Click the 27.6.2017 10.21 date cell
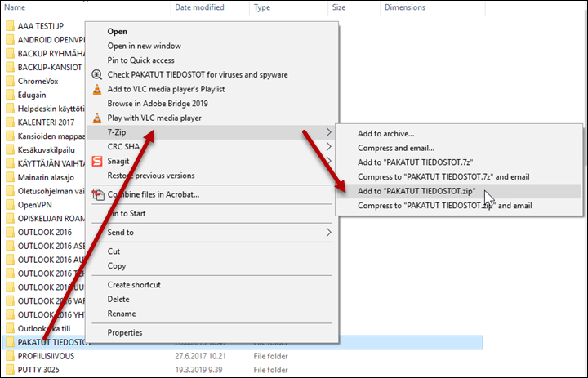 [199, 356]
